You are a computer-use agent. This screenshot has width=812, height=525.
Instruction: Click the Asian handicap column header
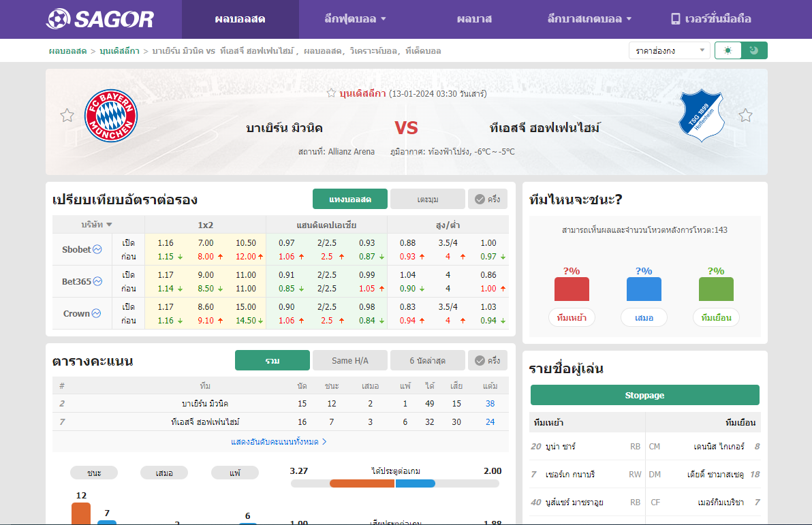coord(327,225)
